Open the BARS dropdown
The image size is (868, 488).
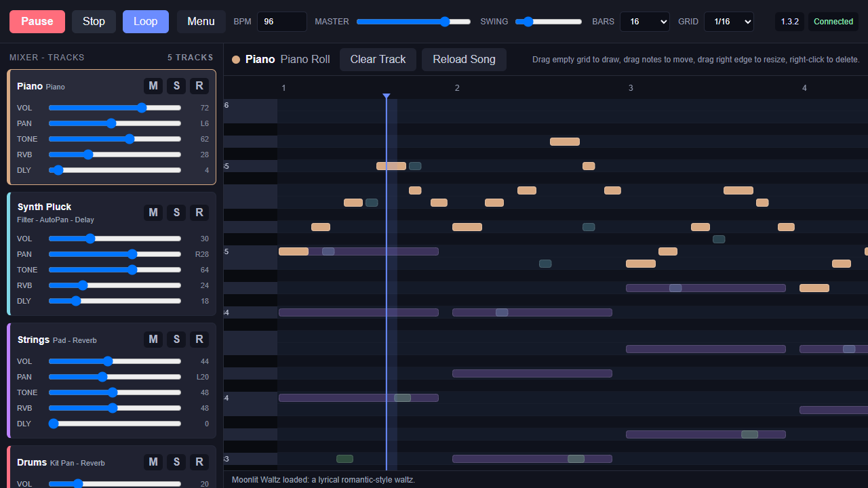tap(645, 22)
